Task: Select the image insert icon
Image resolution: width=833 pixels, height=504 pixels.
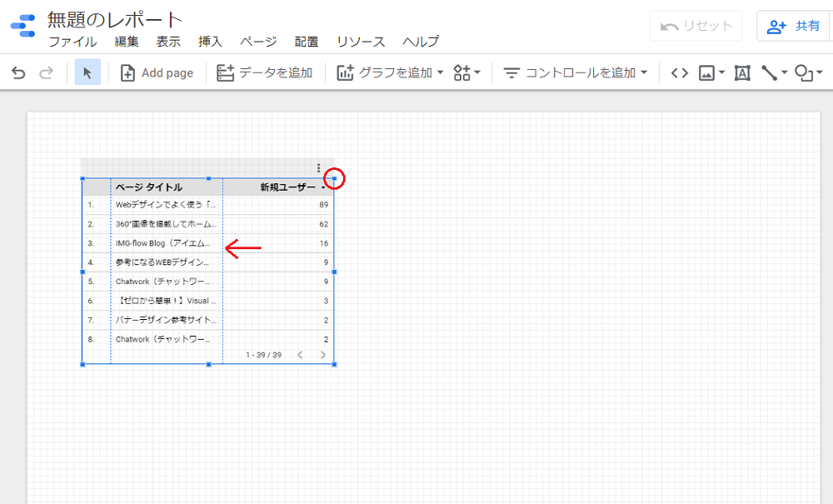Action: [705, 72]
